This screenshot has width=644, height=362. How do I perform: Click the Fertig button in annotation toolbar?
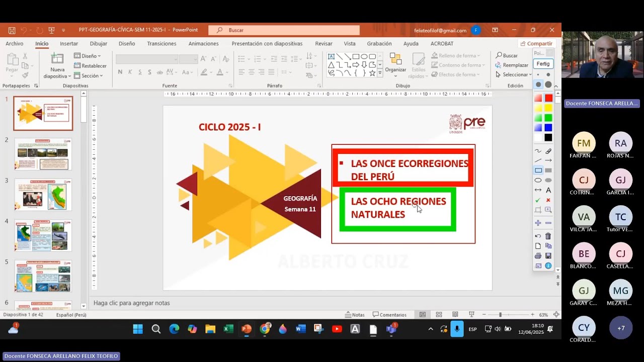tap(543, 64)
